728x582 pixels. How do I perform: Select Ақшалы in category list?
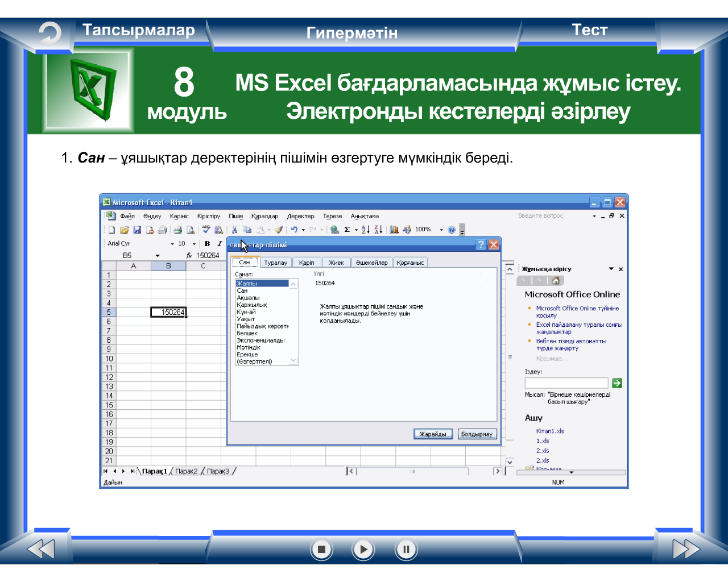(x=248, y=298)
